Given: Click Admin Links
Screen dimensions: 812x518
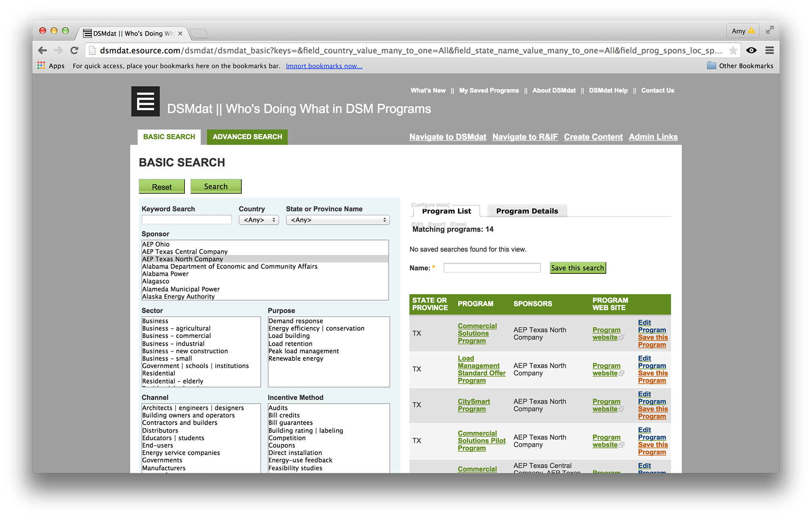Looking at the screenshot, I should [x=653, y=137].
